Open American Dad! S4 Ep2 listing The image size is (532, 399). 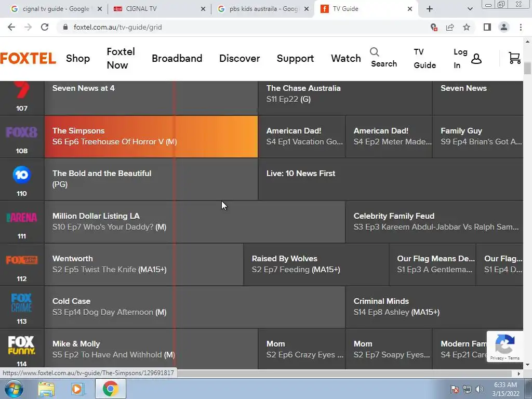tap(389, 137)
